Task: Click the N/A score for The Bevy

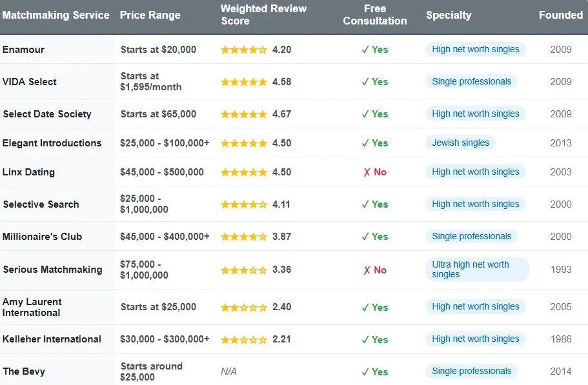Action: 226,371
